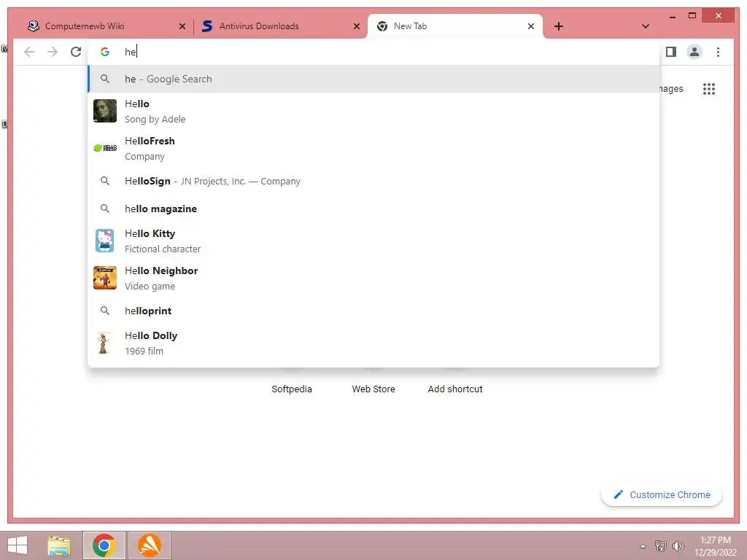Open the Softpedia shortcut
Screen dimensions: 747x560
tap(292, 389)
